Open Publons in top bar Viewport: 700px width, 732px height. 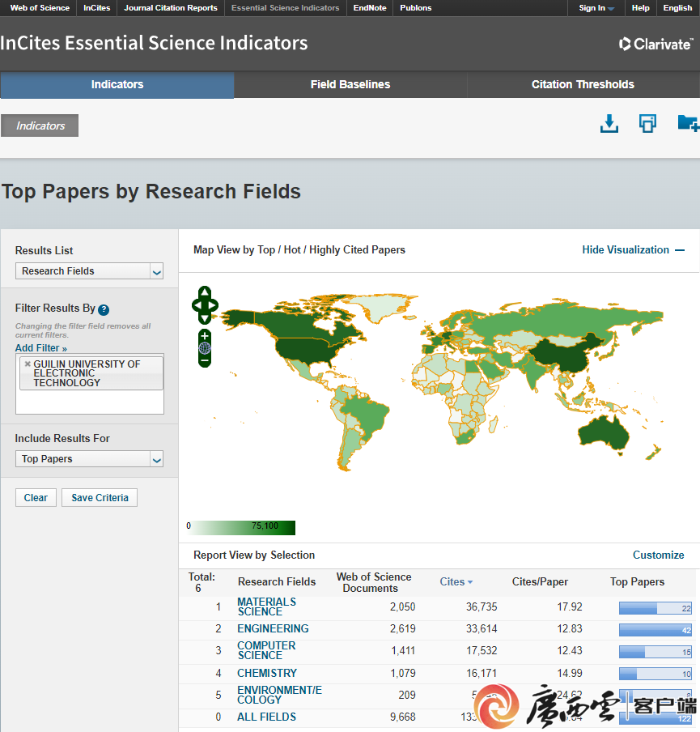tap(415, 8)
